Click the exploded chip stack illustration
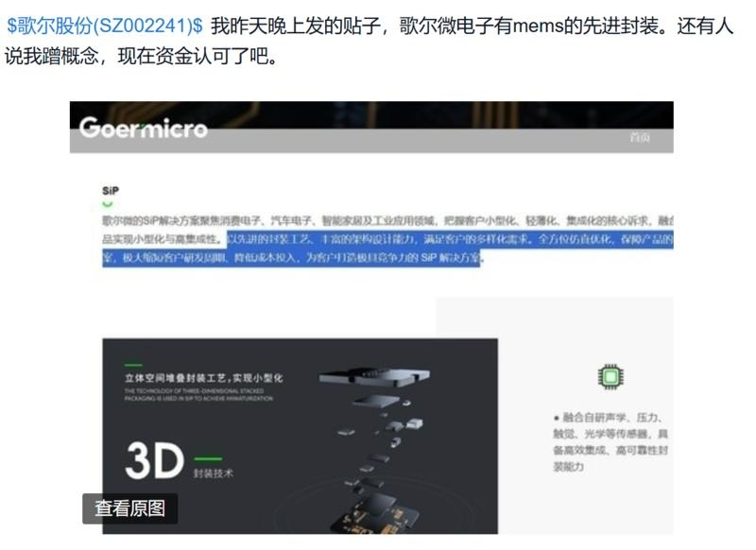756x550 pixels. [x=376, y=451]
